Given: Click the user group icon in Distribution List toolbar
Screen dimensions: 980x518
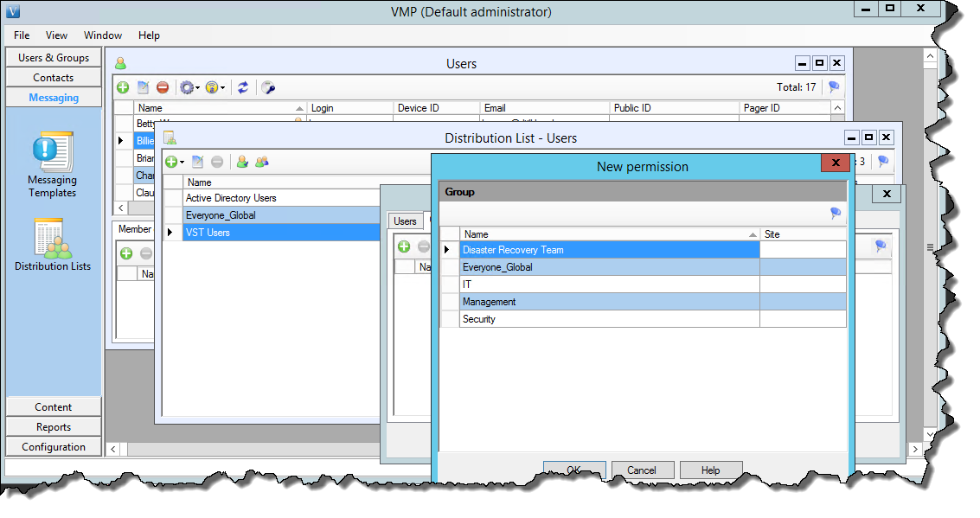Looking at the screenshot, I should [x=261, y=162].
